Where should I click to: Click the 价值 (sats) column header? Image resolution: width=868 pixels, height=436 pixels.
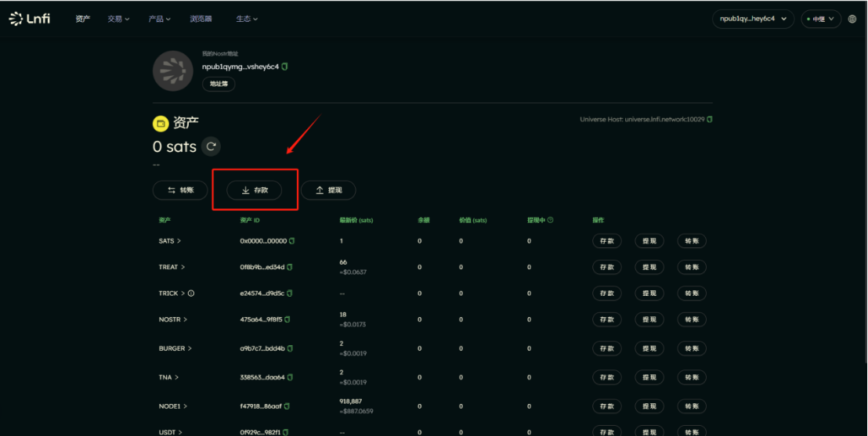click(x=472, y=220)
